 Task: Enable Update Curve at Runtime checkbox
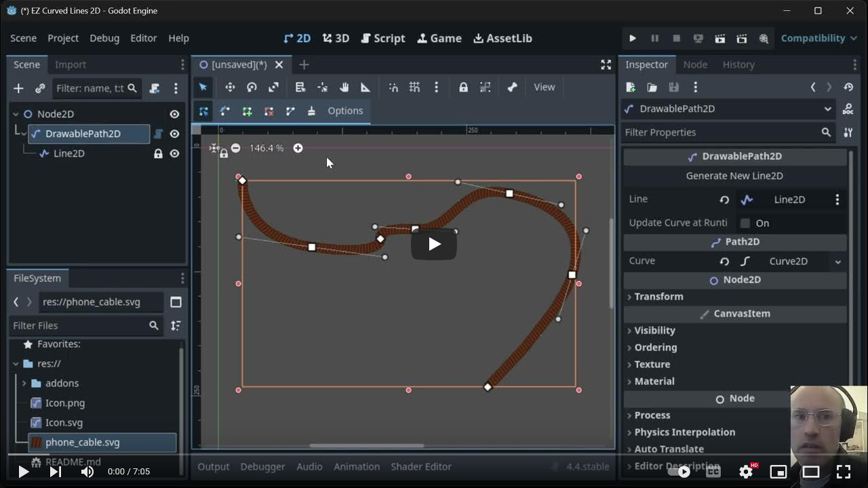tap(745, 223)
